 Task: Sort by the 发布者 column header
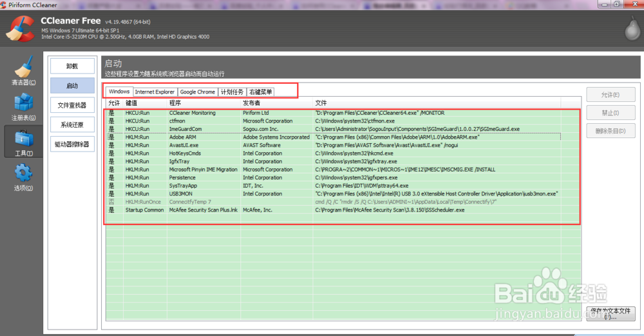[277, 103]
